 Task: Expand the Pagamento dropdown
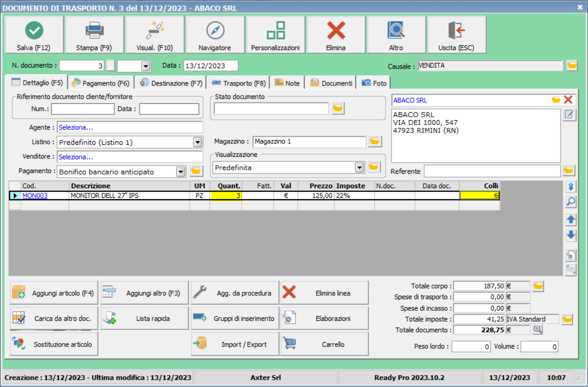point(181,171)
